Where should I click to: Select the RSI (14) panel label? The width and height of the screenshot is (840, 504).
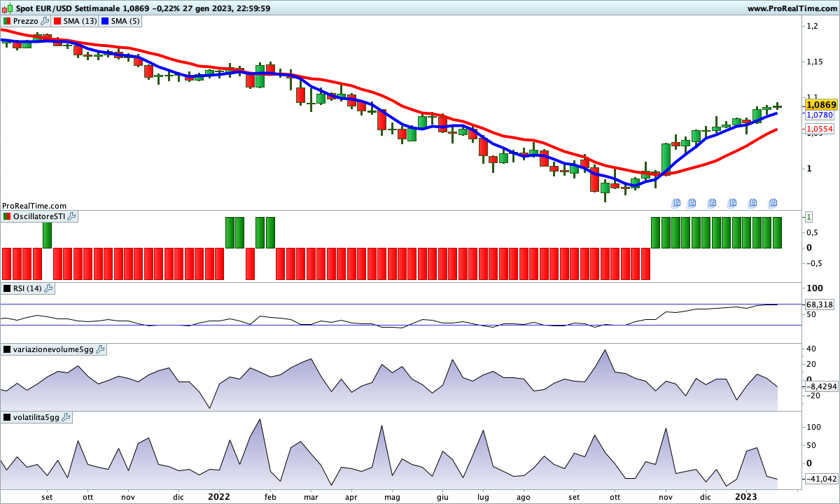pos(27,288)
